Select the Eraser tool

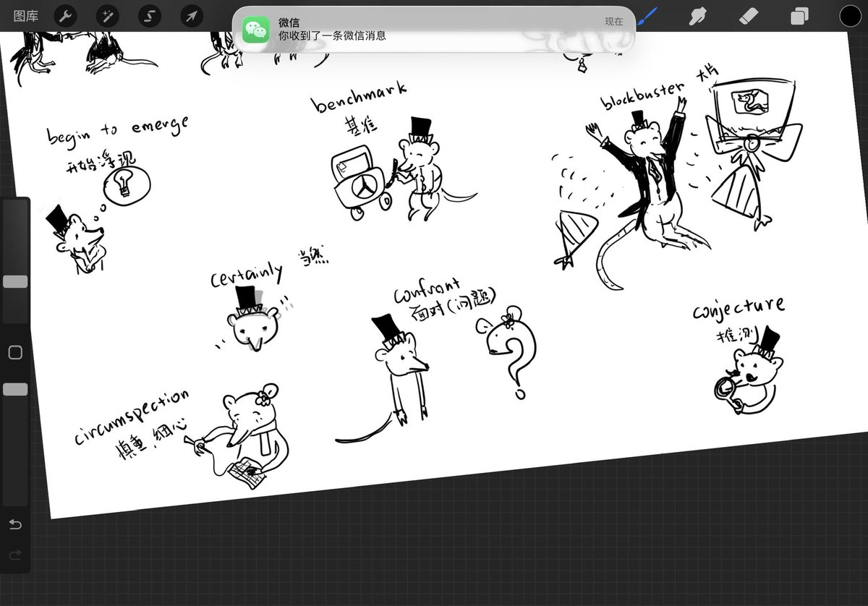point(749,15)
